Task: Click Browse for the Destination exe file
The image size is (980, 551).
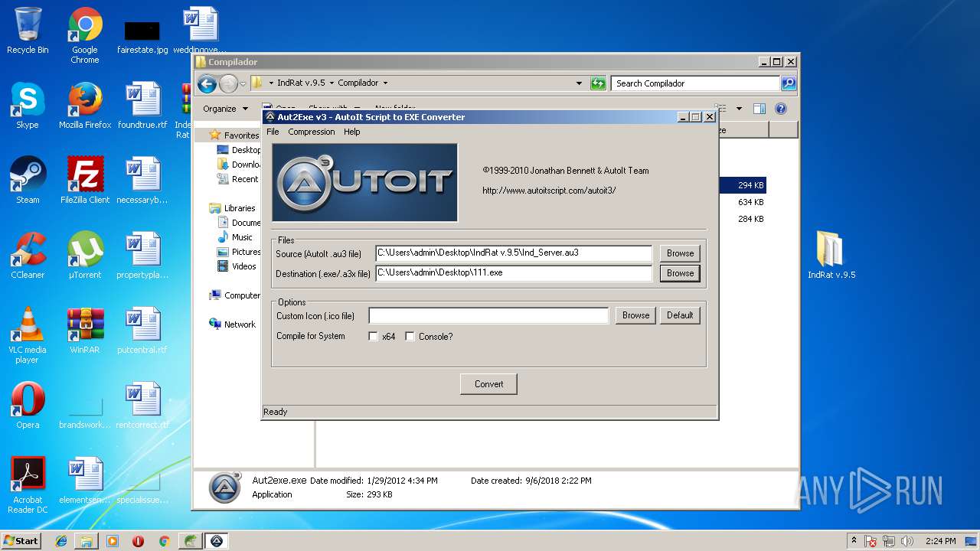Action: [x=680, y=273]
